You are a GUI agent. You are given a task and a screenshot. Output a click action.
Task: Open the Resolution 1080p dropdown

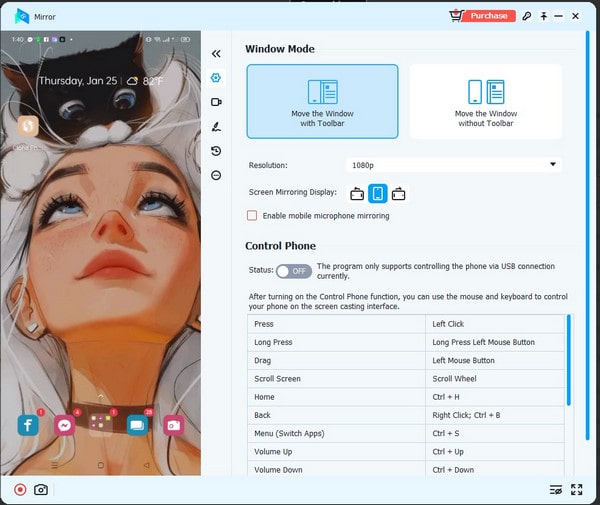(453, 165)
